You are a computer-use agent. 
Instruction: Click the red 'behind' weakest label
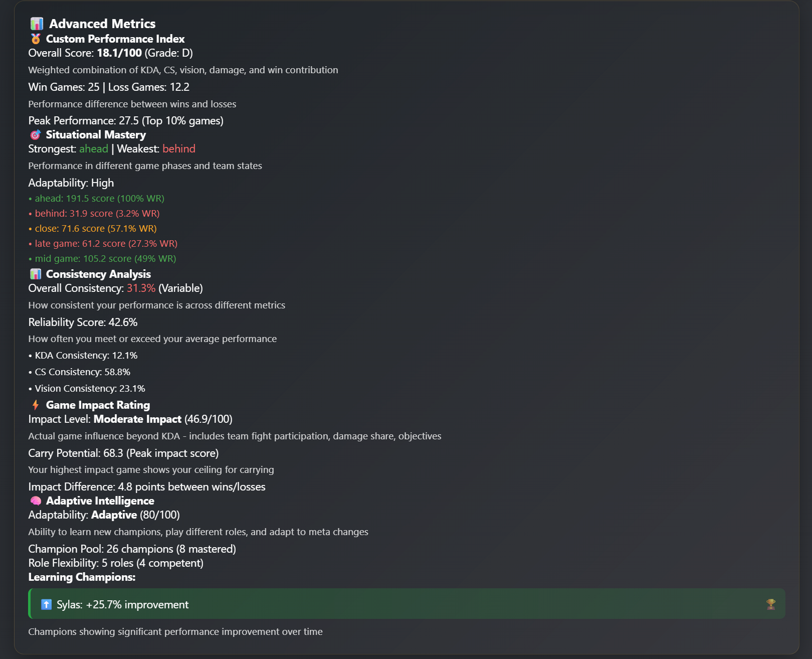(x=179, y=149)
